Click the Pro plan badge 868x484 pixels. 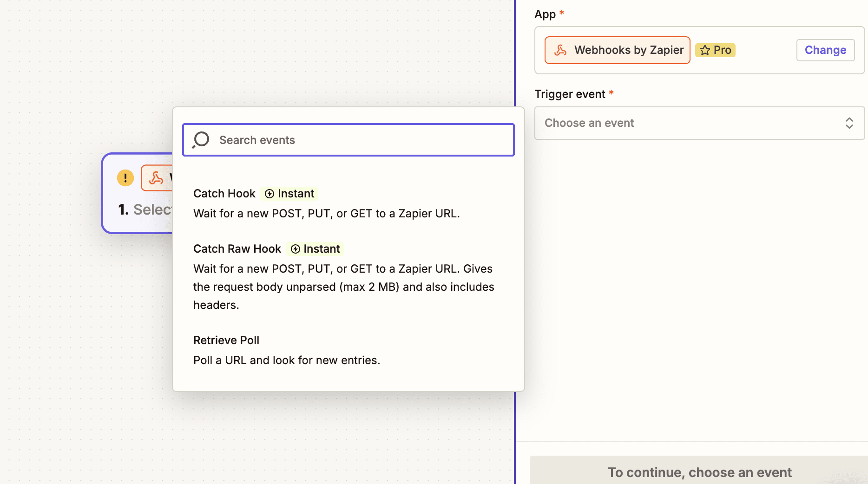point(715,50)
